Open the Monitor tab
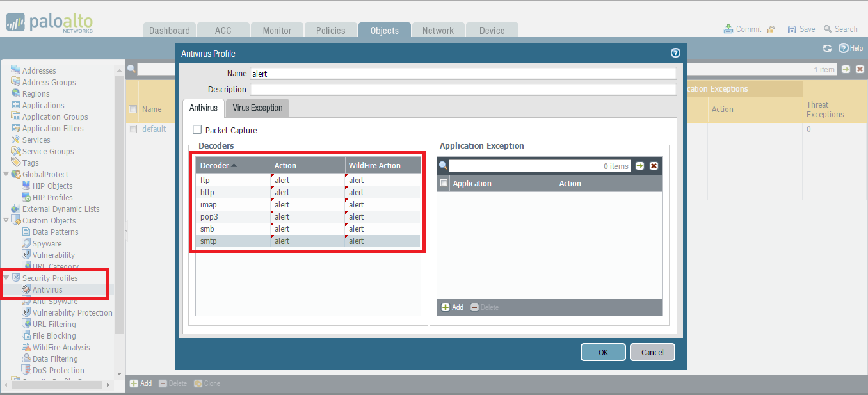This screenshot has height=395, width=868. (277, 30)
